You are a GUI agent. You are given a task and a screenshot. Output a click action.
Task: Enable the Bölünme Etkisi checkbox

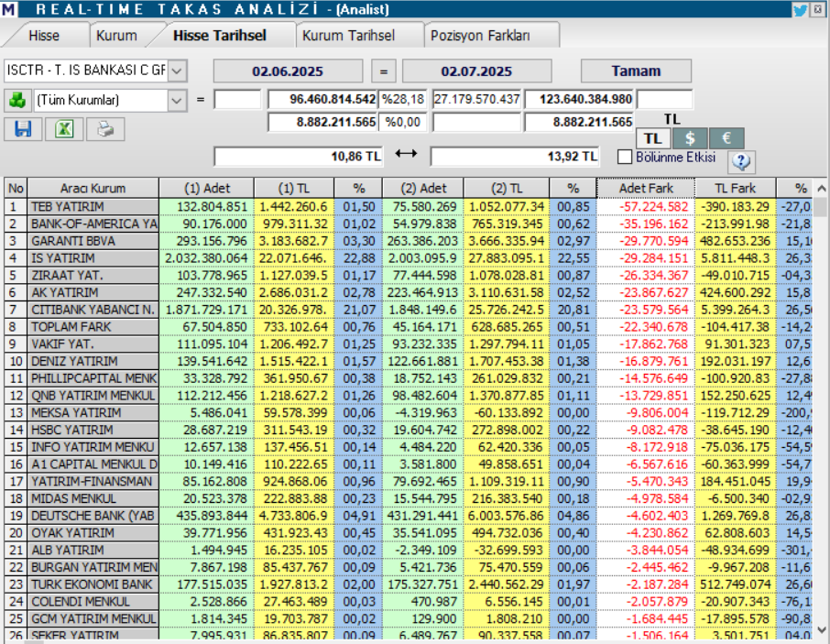pos(625,158)
